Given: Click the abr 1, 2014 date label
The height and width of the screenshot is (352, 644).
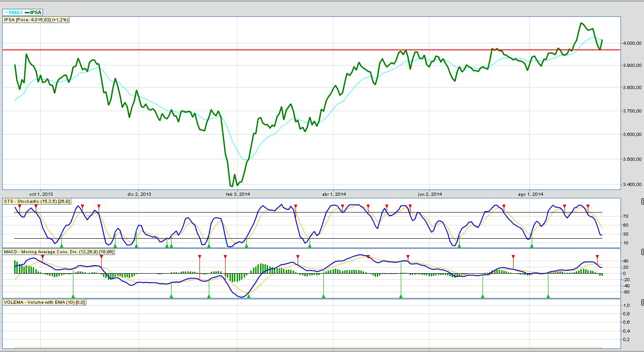Looking at the screenshot, I should pos(334,194).
